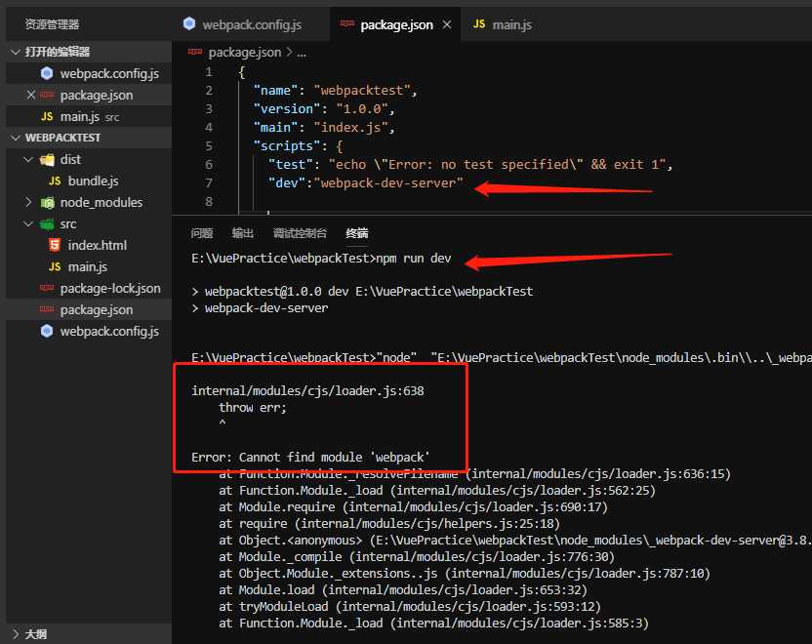Click JS icon beside main.js in src folder

(55, 266)
